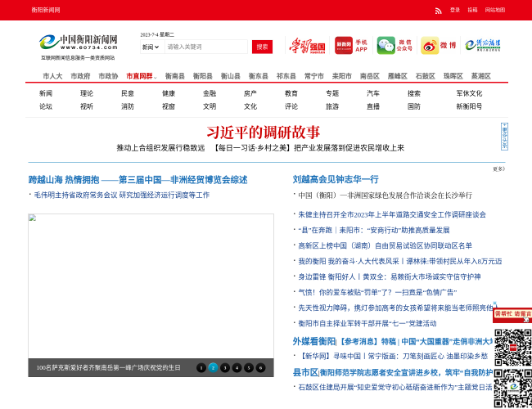Click the red 搜索 button
The width and height of the screenshot is (532, 409).
(x=262, y=47)
